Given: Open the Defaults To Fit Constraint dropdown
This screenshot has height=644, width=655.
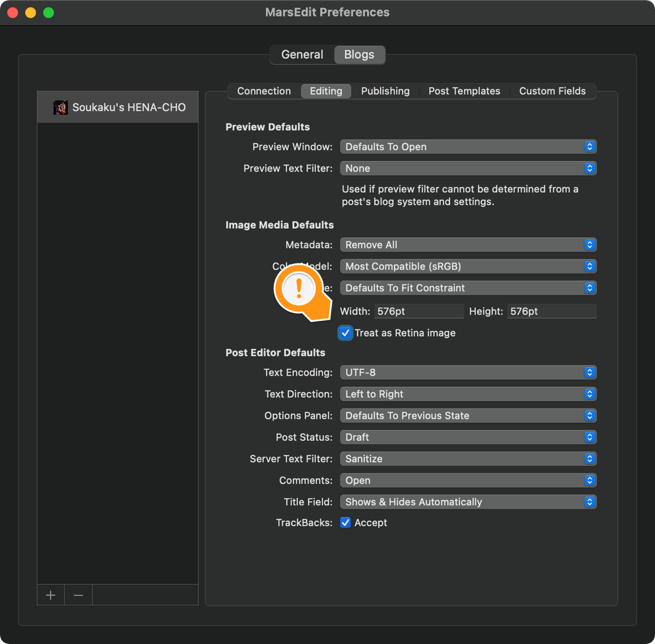Looking at the screenshot, I should tap(468, 288).
